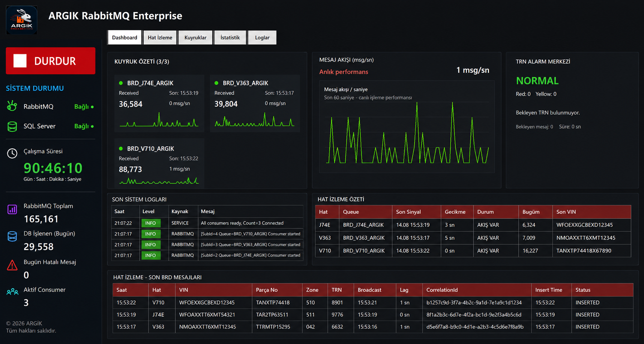Click the 88,773 received count
Viewport: 644px width, 344px height.
[131, 169]
